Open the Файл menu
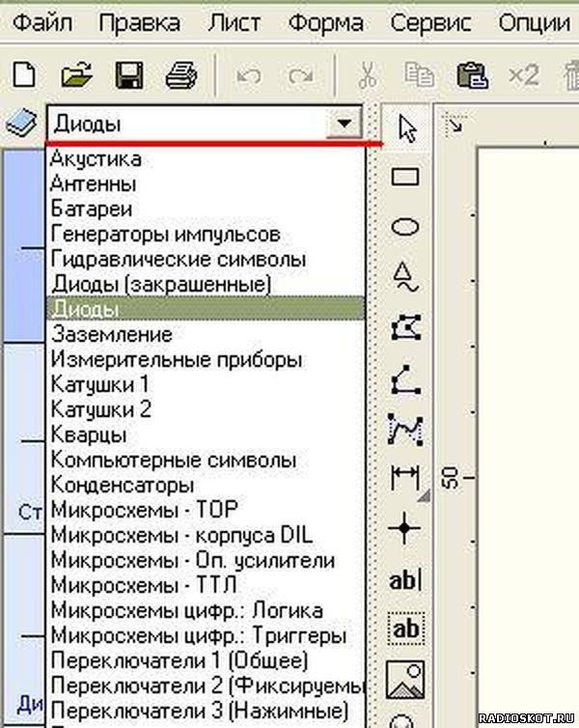 [x=42, y=23]
